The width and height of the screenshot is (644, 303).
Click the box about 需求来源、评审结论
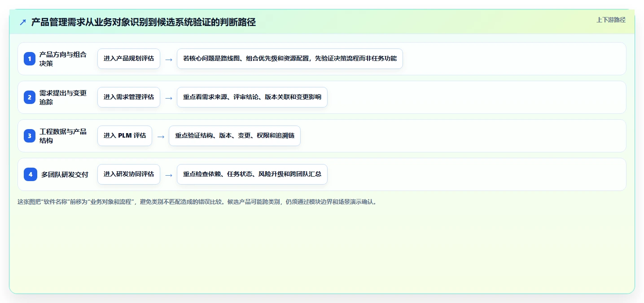click(252, 97)
